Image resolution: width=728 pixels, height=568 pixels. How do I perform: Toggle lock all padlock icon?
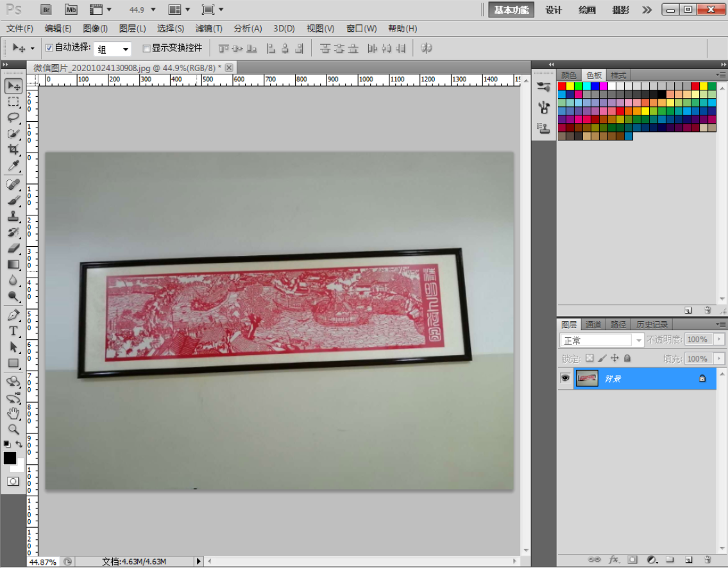click(627, 358)
